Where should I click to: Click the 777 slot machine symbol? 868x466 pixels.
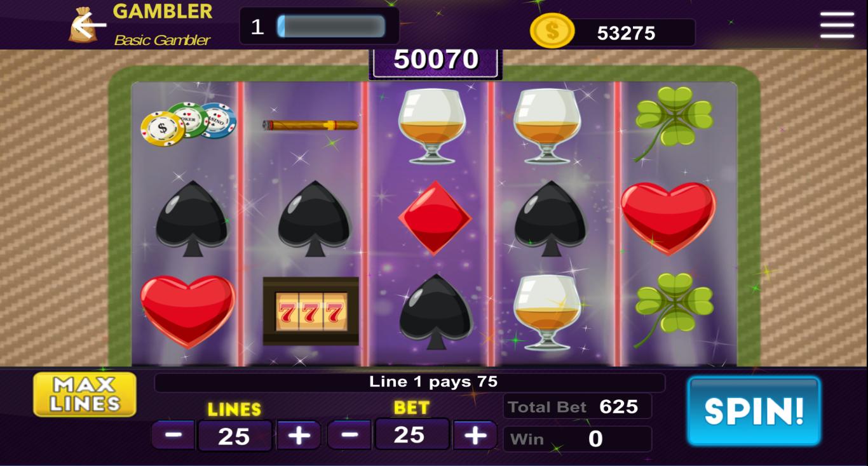311,311
